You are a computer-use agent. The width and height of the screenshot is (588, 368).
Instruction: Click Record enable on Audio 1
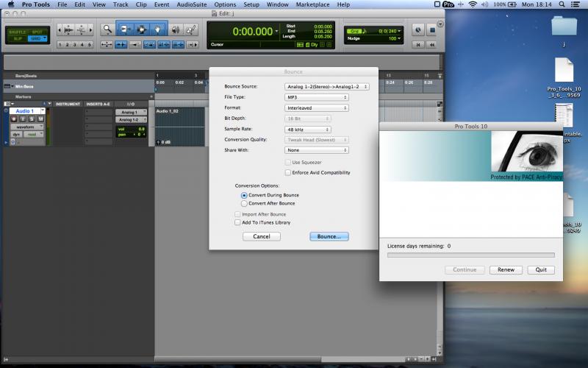(x=14, y=118)
